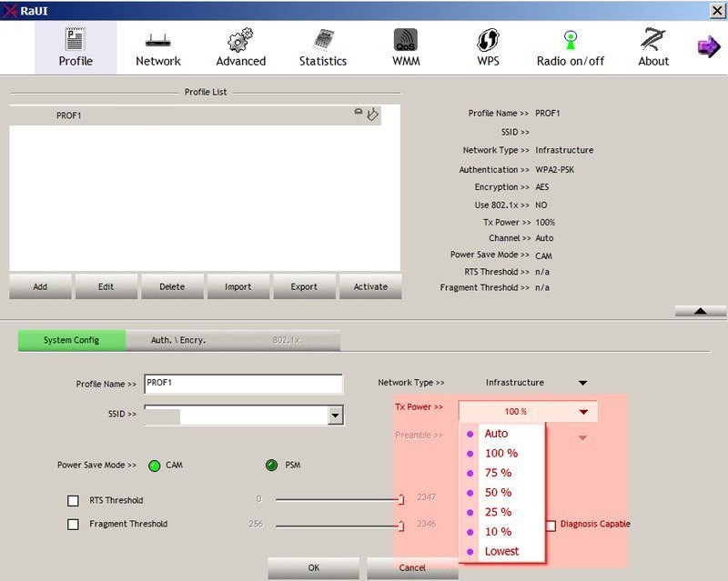Open the Statistics icon
728x581 pixels.
323,41
